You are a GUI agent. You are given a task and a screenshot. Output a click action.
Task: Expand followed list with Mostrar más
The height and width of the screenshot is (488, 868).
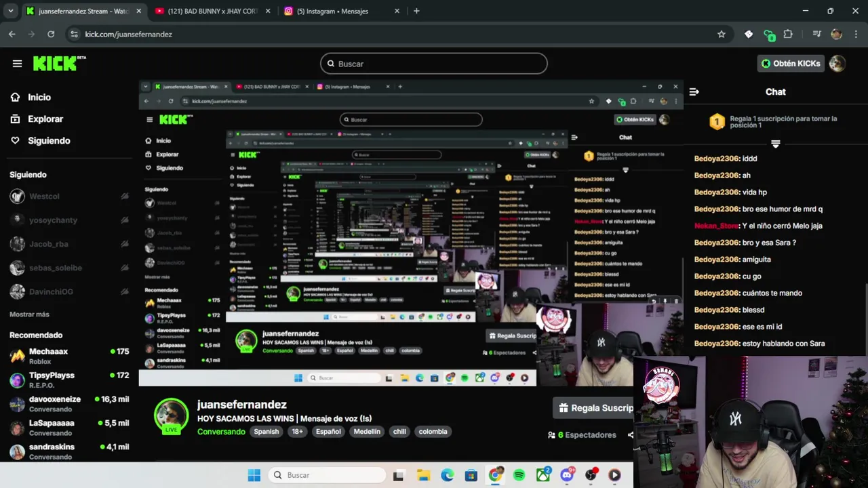pyautogui.click(x=29, y=314)
